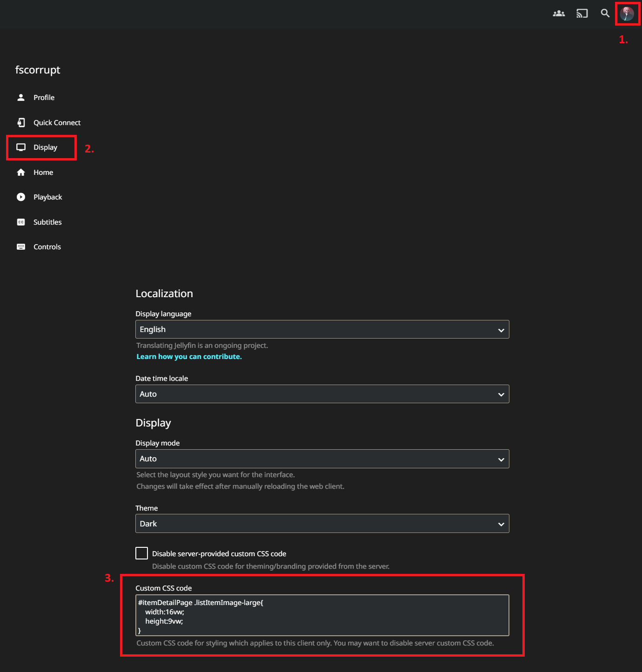Click the Quick Connect phone icon
Image resolution: width=642 pixels, height=672 pixels.
click(x=21, y=123)
